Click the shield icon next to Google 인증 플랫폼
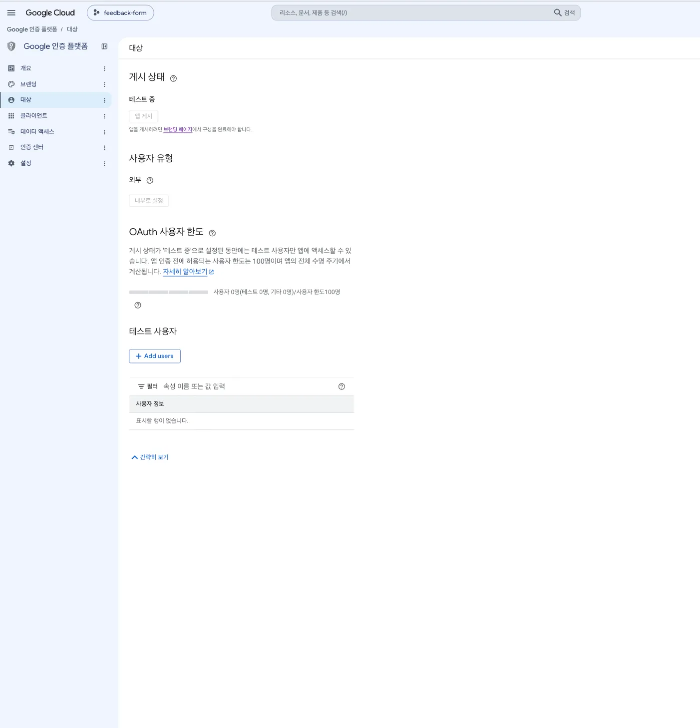 click(11, 46)
